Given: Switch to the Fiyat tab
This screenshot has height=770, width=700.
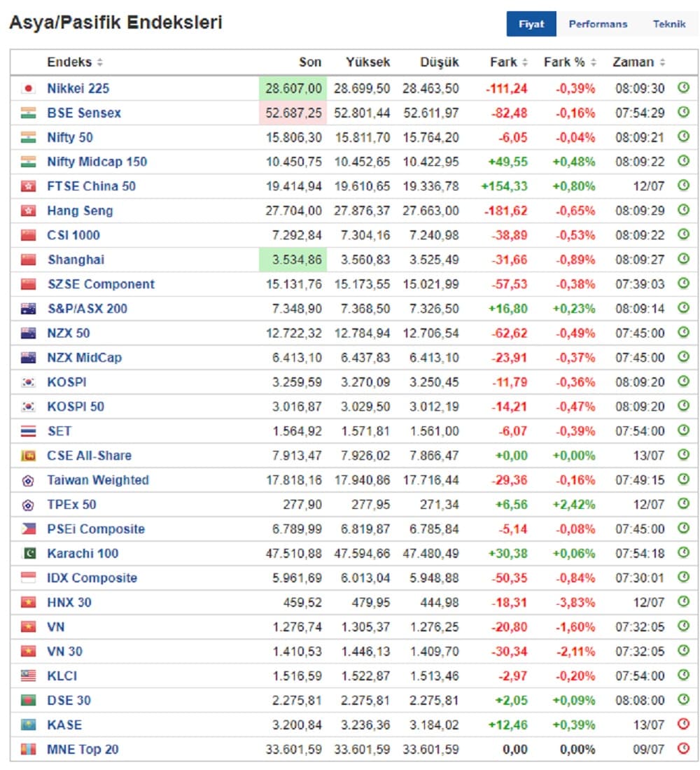Looking at the screenshot, I should tap(531, 24).
